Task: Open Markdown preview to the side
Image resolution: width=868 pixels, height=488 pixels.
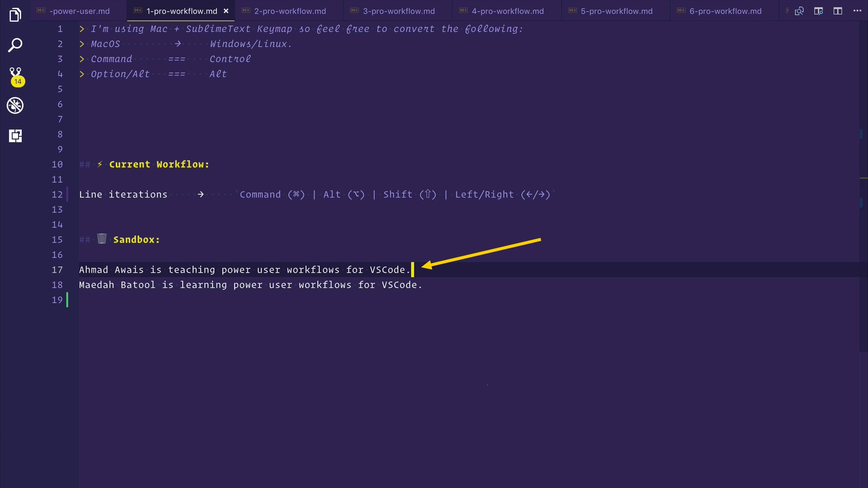Action: pyautogui.click(x=818, y=11)
